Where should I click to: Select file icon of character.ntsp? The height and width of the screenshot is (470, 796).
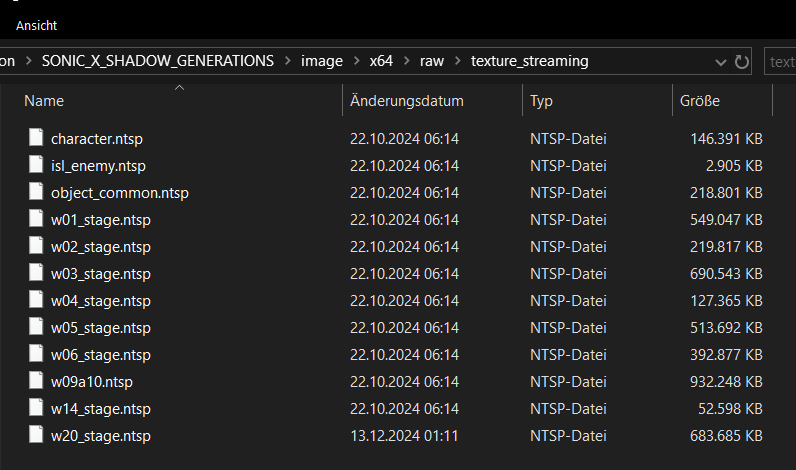[x=36, y=138]
